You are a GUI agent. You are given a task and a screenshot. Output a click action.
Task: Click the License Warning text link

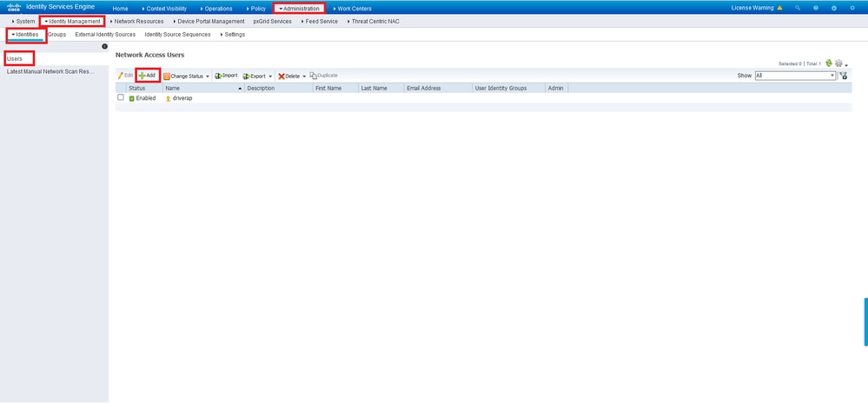tap(752, 9)
